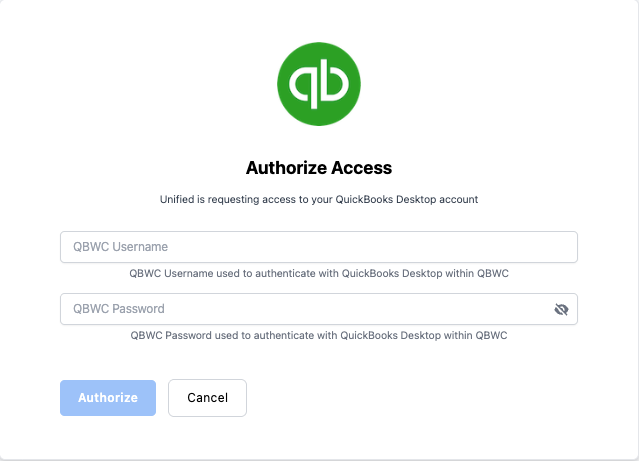Click the QuickBooks Desktop account subtitle
Image resolution: width=639 pixels, height=461 pixels.
[319, 199]
